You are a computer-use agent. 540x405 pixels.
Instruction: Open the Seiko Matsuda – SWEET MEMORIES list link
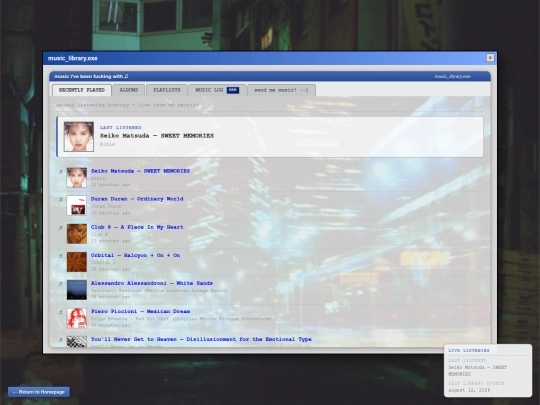tap(140, 171)
